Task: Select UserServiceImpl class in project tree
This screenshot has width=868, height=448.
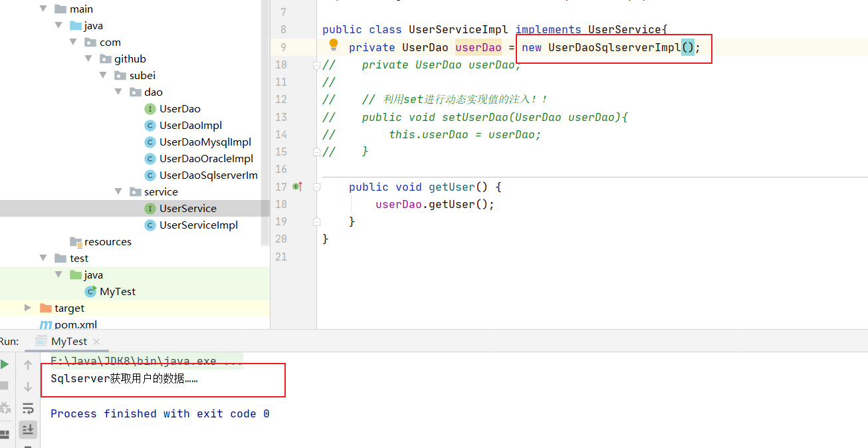Action: pos(198,225)
